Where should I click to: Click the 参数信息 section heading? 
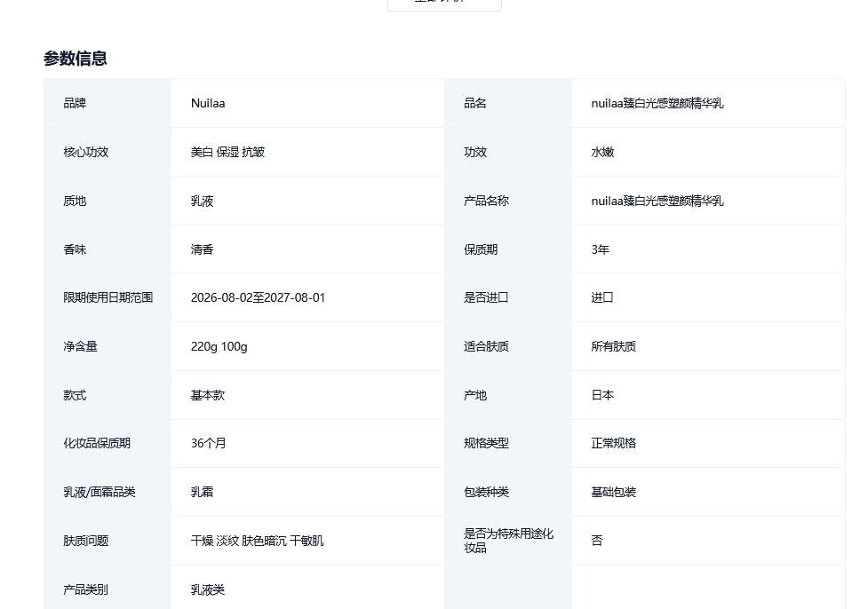pyautogui.click(x=76, y=59)
